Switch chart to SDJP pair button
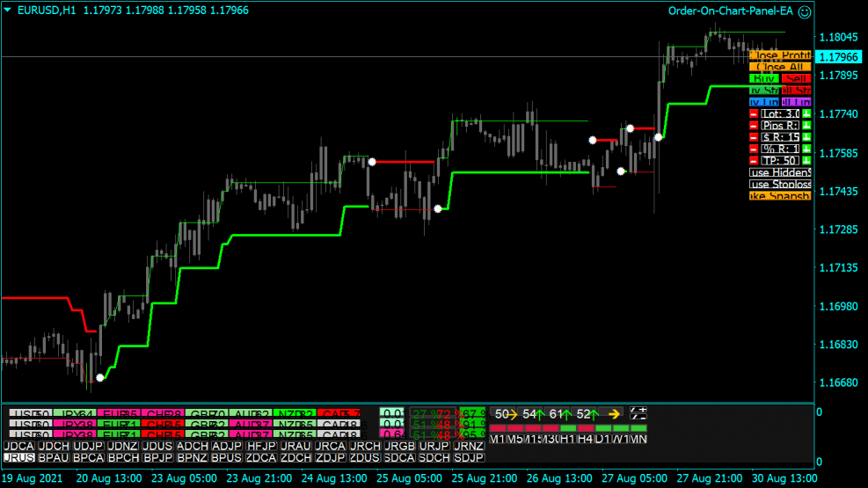 [x=469, y=457]
